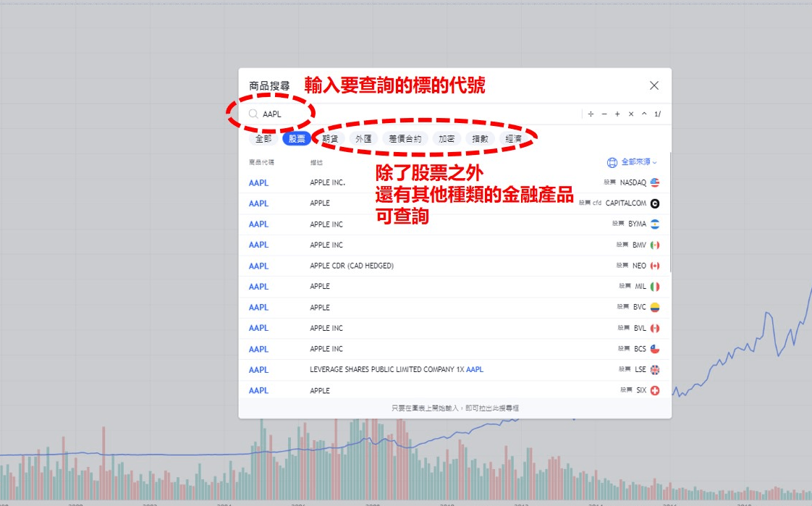Choose AAPL APPLE INC on BCS
The image size is (812, 506).
(454, 349)
